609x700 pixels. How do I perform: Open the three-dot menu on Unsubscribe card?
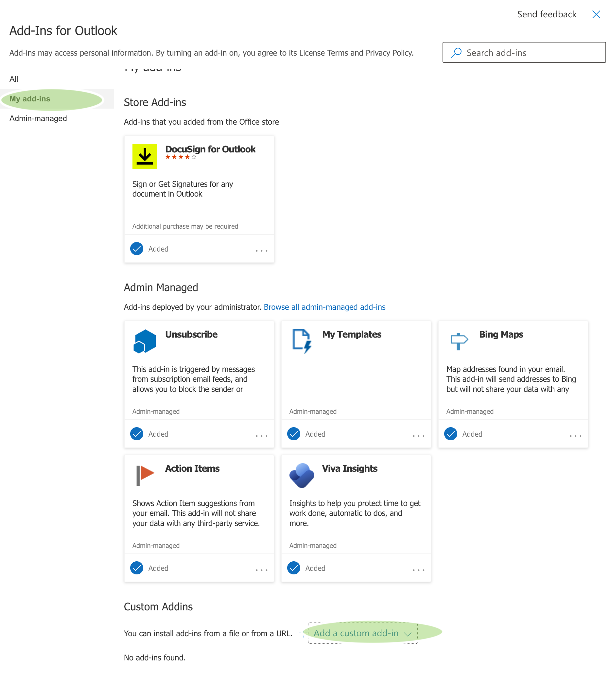coord(262,436)
